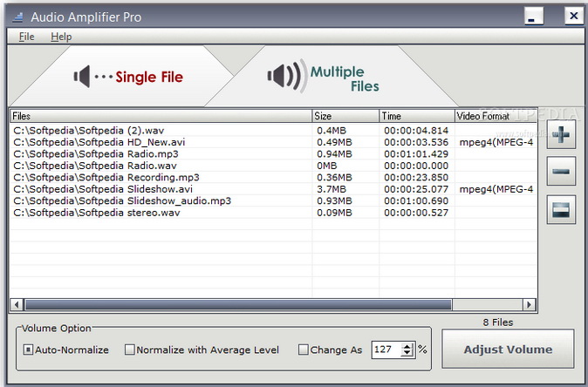This screenshot has height=387, width=588.
Task: Click the minus icon to remove selected file
Action: point(561,172)
